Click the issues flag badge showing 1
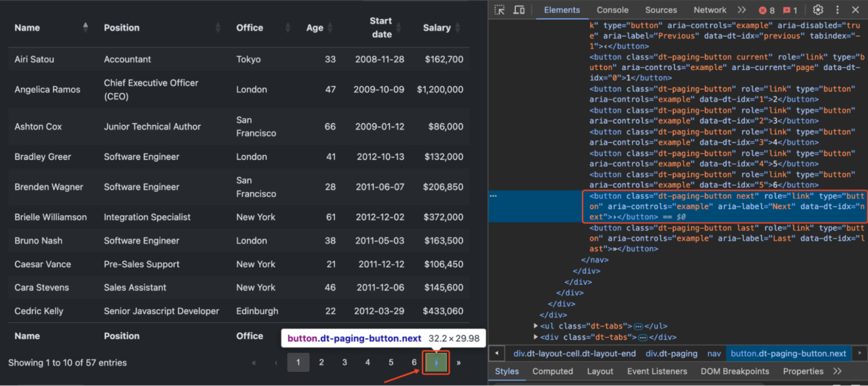The height and width of the screenshot is (386, 868). tap(790, 10)
